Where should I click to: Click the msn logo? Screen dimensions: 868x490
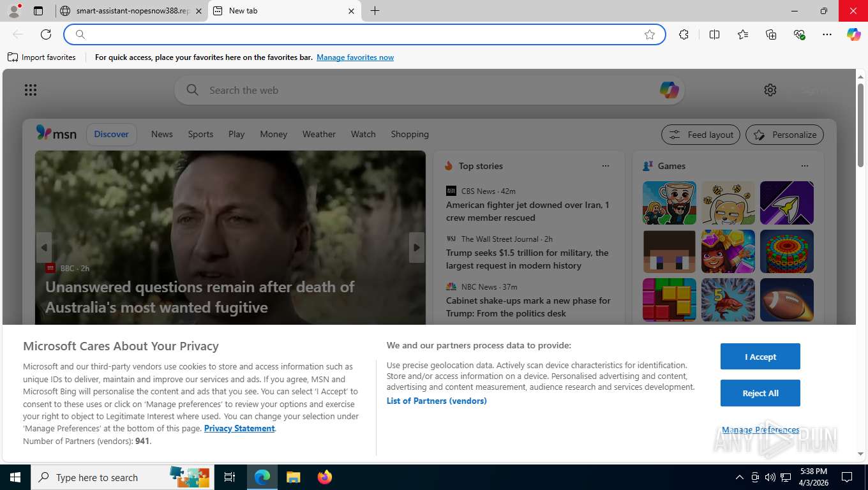coord(56,133)
